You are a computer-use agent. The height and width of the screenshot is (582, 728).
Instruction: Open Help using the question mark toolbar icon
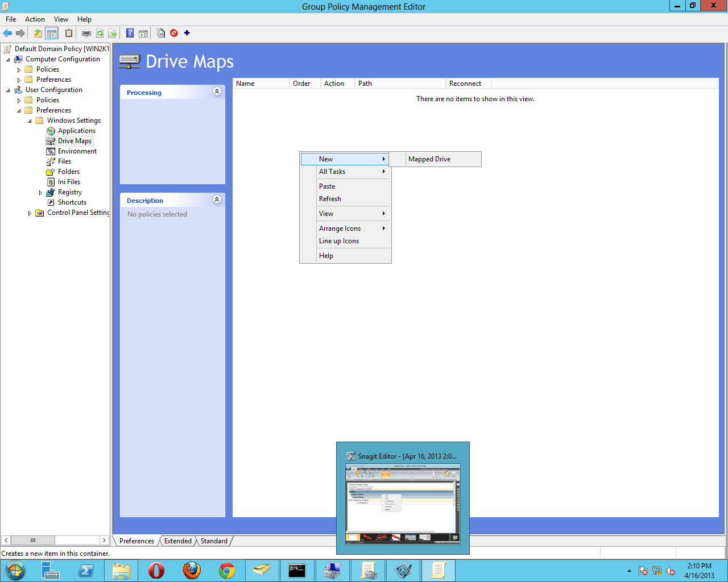pos(129,33)
